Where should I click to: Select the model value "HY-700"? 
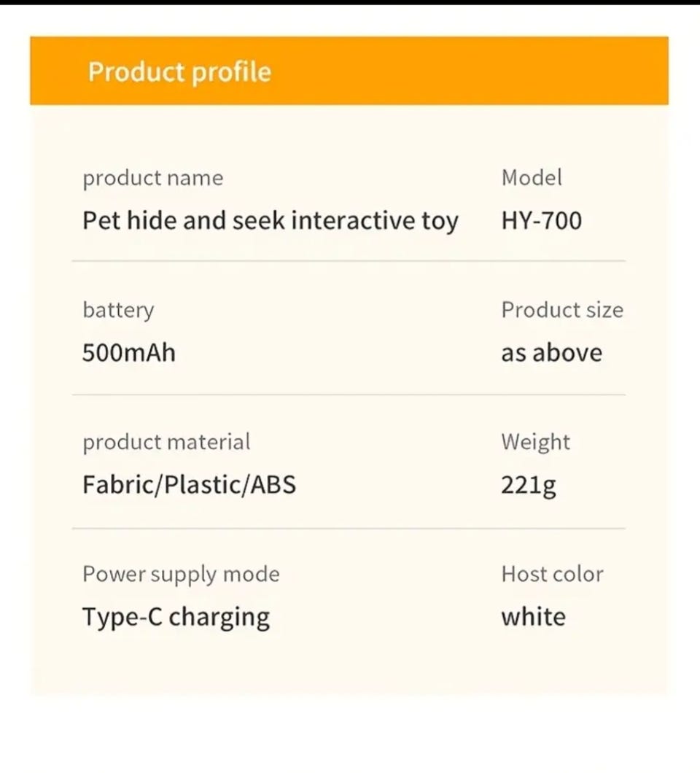coord(541,220)
